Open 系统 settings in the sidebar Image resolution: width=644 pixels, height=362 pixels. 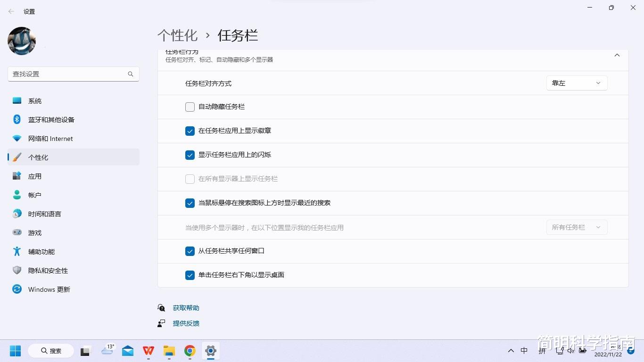[x=35, y=100]
